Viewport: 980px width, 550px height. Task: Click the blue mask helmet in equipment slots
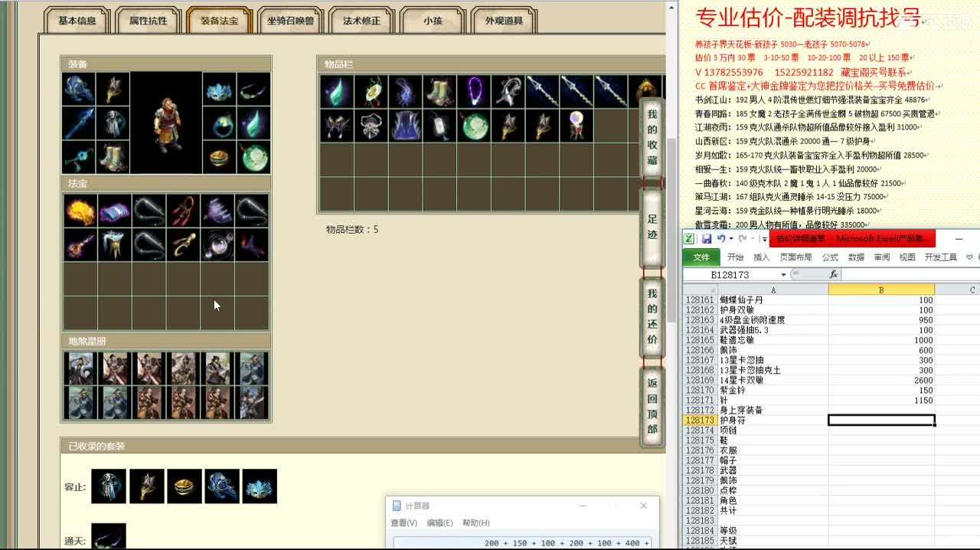[x=218, y=89]
